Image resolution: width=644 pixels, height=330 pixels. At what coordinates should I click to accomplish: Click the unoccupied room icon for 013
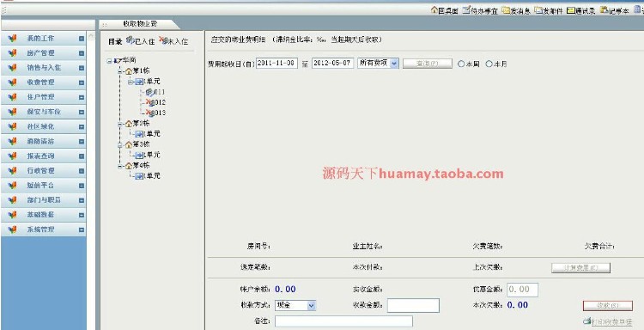tap(150, 113)
